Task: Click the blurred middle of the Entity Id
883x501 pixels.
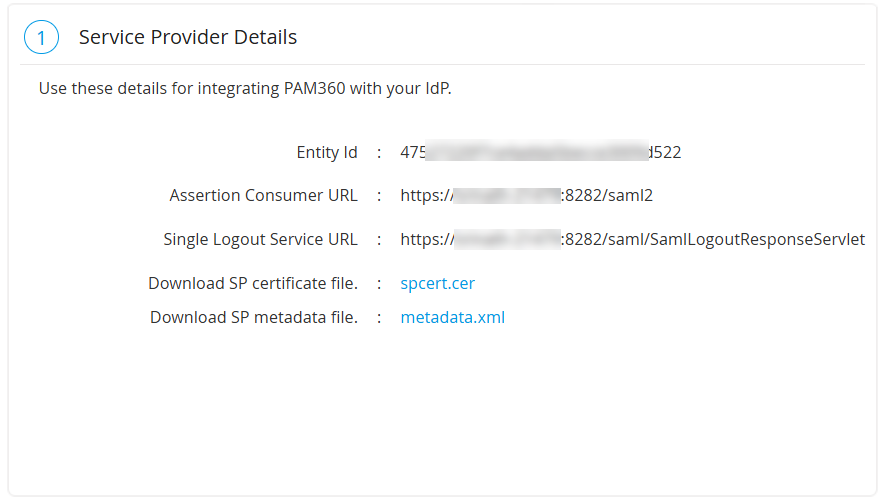Action: (x=538, y=153)
